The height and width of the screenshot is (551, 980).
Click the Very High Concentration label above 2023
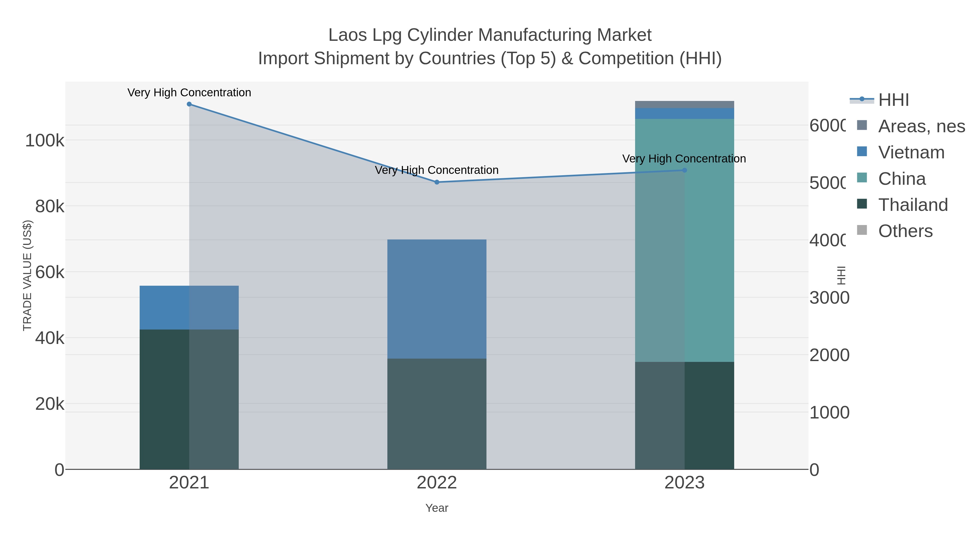pos(684,159)
